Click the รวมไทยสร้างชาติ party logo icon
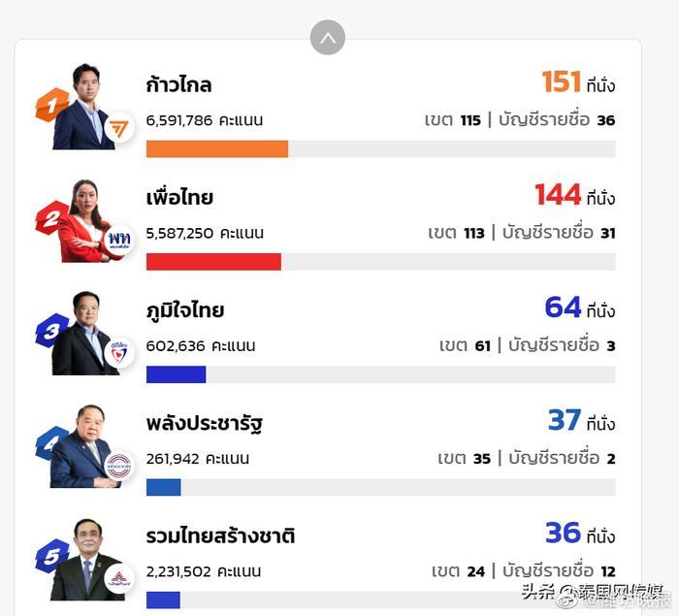Image resolution: width=679 pixels, height=616 pixels. click(x=119, y=578)
